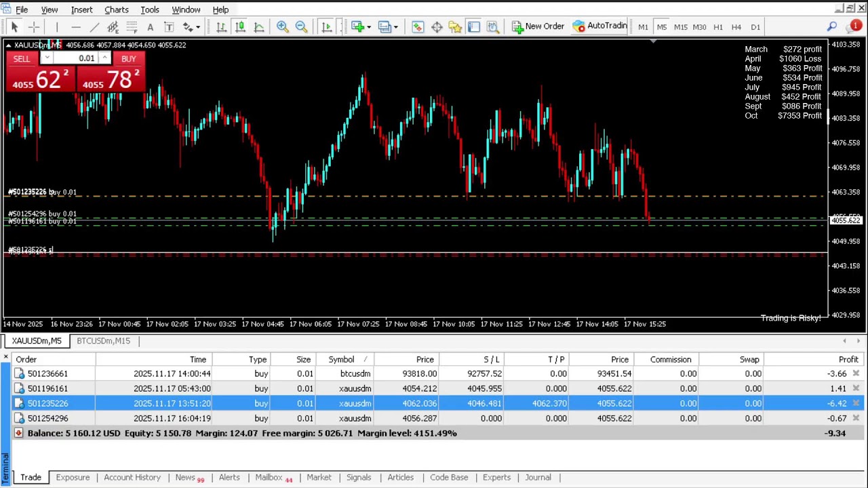Select the cursor pointer tool
Viewport: 868px width, 488px height.
[14, 27]
